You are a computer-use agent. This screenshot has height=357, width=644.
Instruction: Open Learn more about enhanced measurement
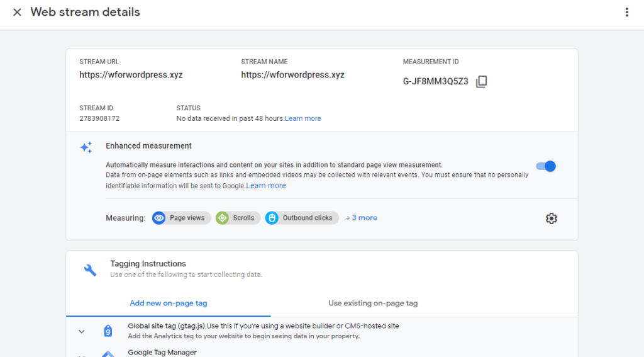[x=266, y=186]
